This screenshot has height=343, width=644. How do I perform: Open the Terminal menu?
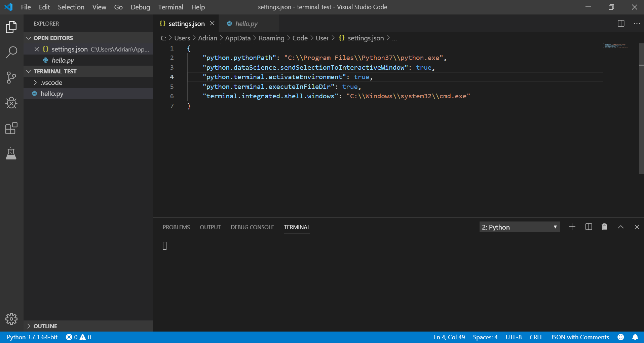(171, 7)
